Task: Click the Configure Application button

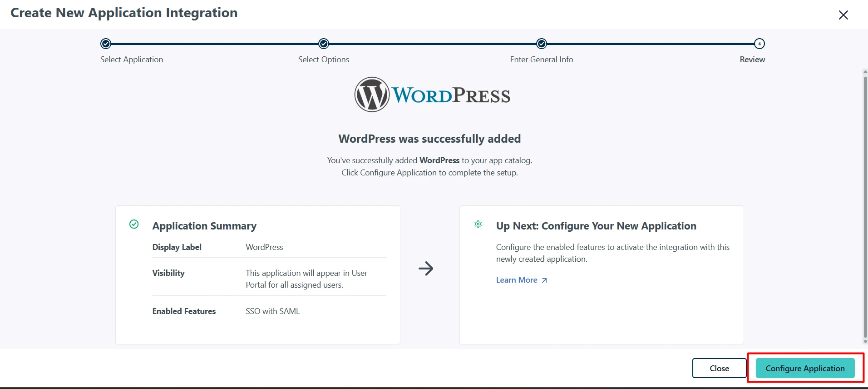Action: 805,368
